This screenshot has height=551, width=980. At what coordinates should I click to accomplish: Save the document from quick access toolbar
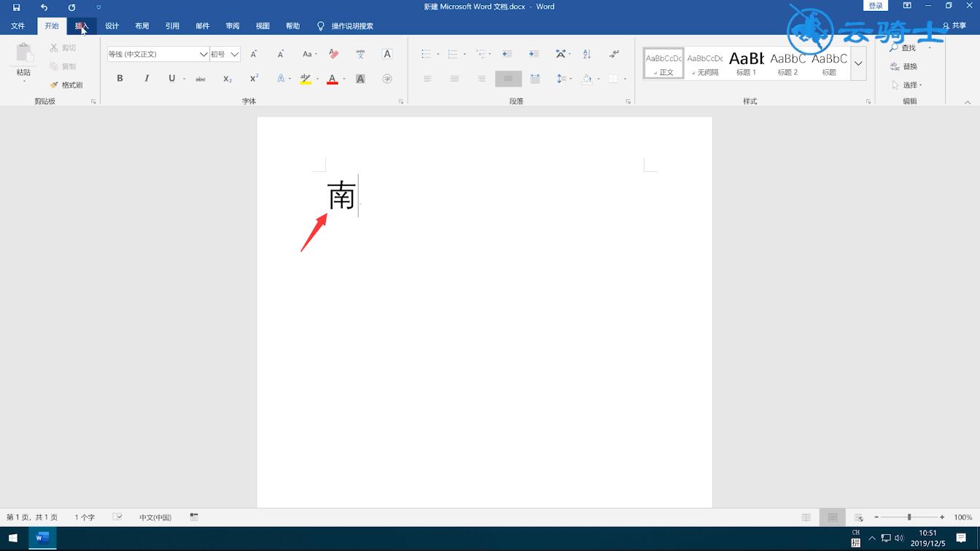(16, 7)
